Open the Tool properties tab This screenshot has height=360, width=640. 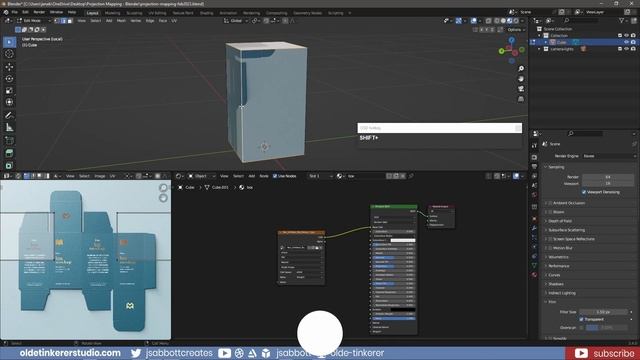pos(534,146)
